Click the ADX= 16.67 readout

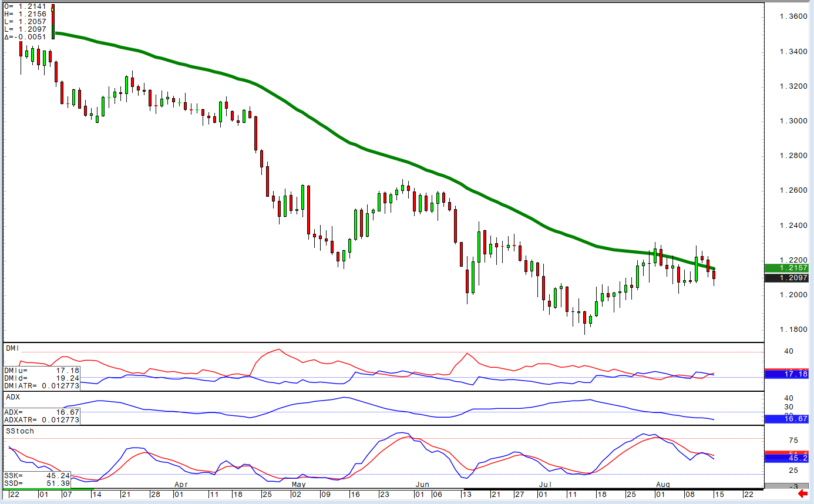42,412
